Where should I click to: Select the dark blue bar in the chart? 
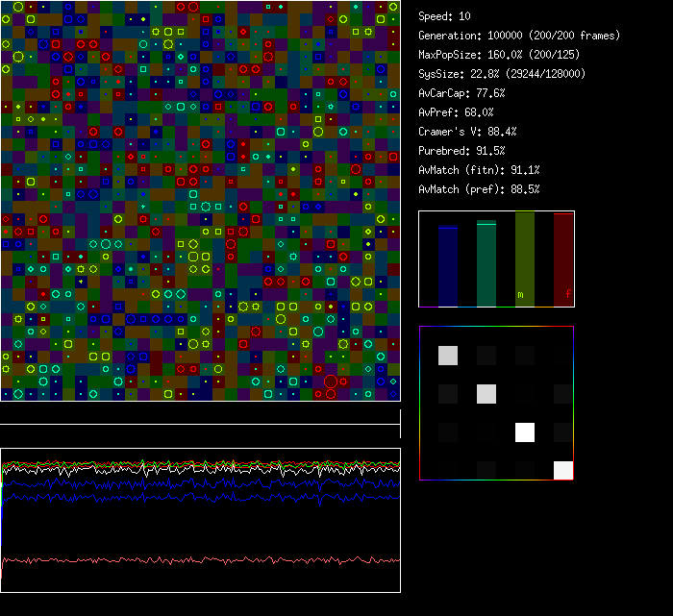448,265
